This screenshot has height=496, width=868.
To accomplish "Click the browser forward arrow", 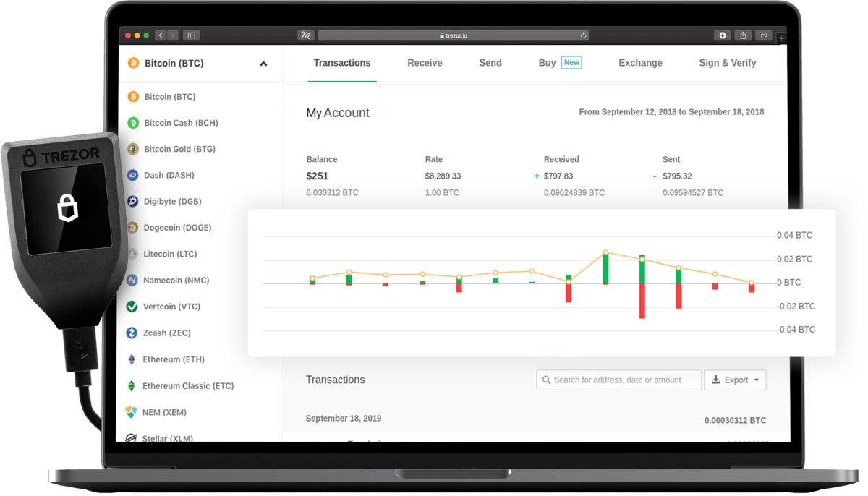I will point(172,35).
